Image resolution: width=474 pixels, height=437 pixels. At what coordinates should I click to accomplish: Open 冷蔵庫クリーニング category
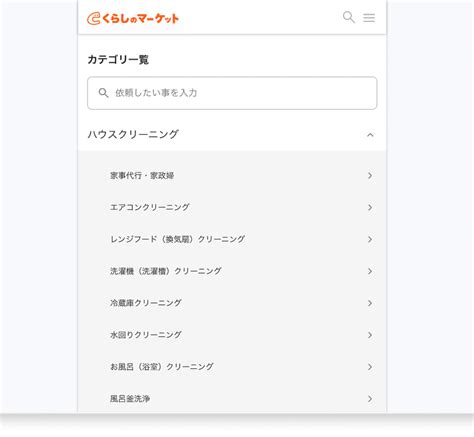click(x=232, y=303)
